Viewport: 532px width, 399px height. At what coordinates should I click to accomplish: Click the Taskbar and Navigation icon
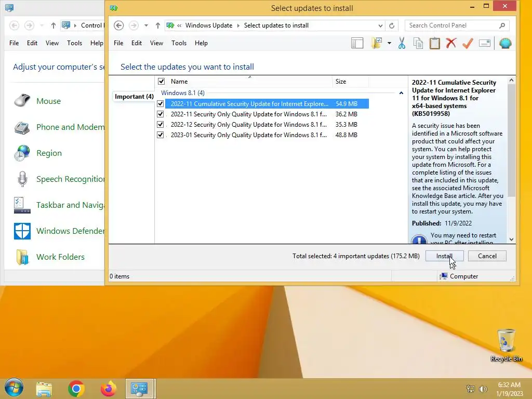[22, 205]
